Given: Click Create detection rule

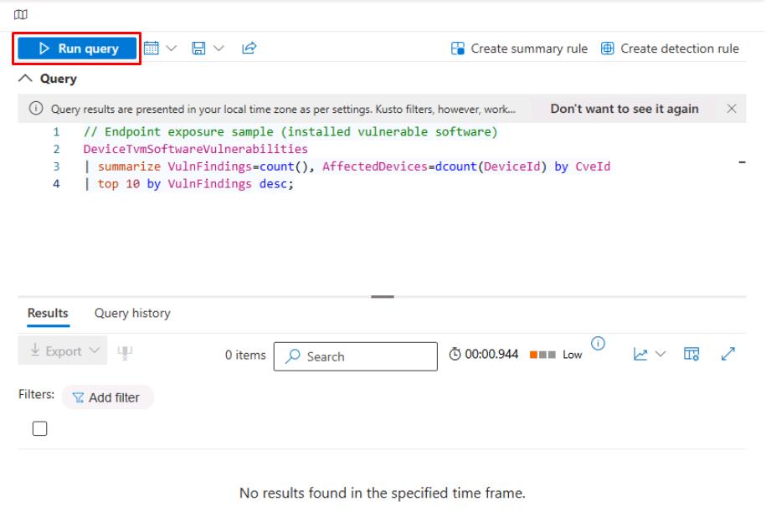Looking at the screenshot, I should tap(670, 49).
